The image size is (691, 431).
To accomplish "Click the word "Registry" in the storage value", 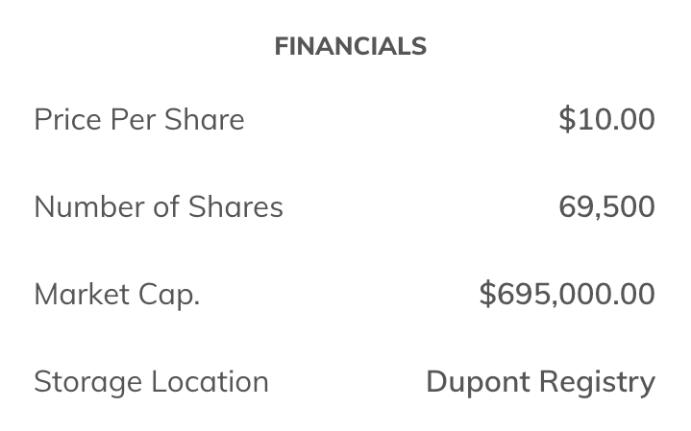I will pyautogui.click(x=597, y=381).
